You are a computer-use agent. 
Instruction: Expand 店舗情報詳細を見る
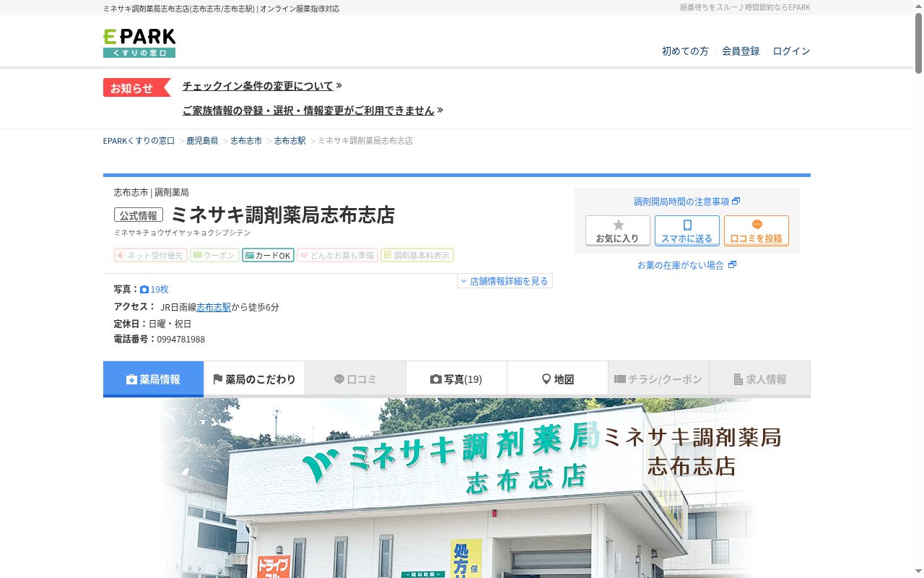coord(505,281)
